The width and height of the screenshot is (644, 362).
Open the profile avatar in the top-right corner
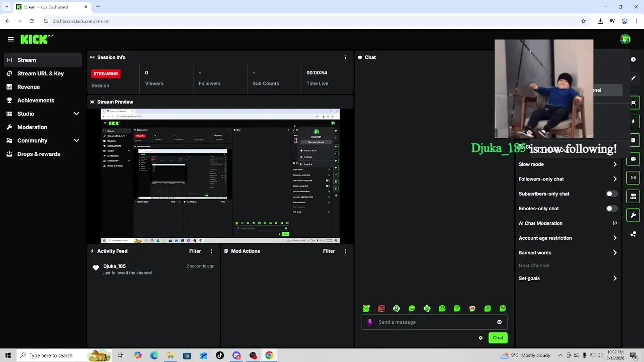coord(625,39)
